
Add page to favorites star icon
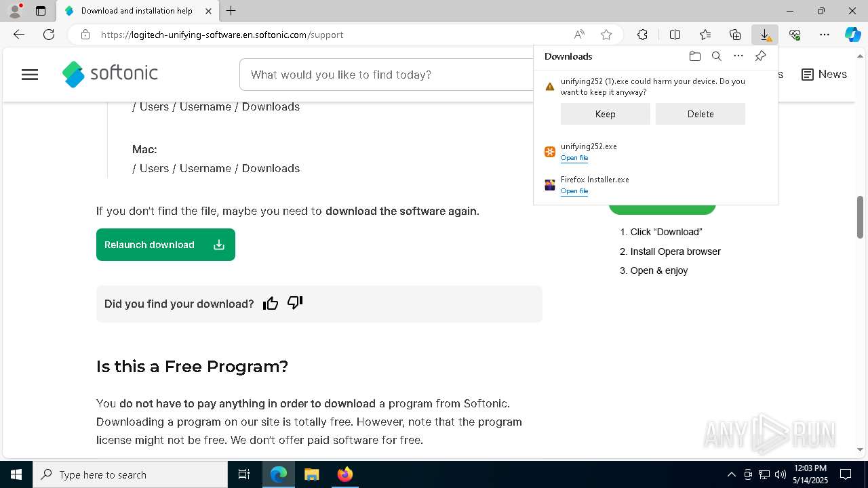[606, 35]
